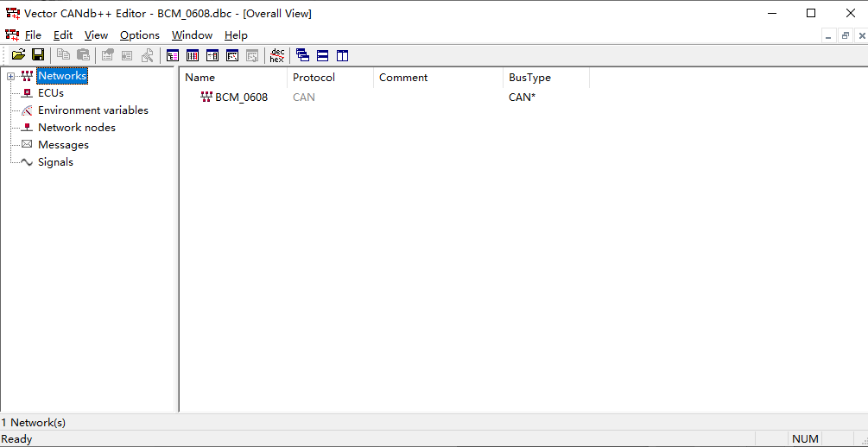Viewport: 868px width, 447px height.
Task: Click the Network nodes tree icon
Action: 27,127
